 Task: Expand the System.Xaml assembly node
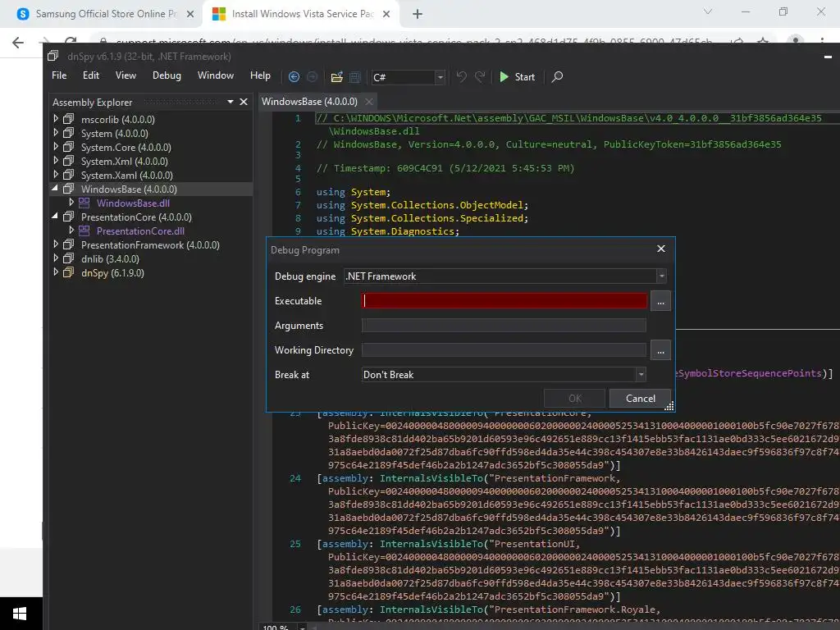56,174
